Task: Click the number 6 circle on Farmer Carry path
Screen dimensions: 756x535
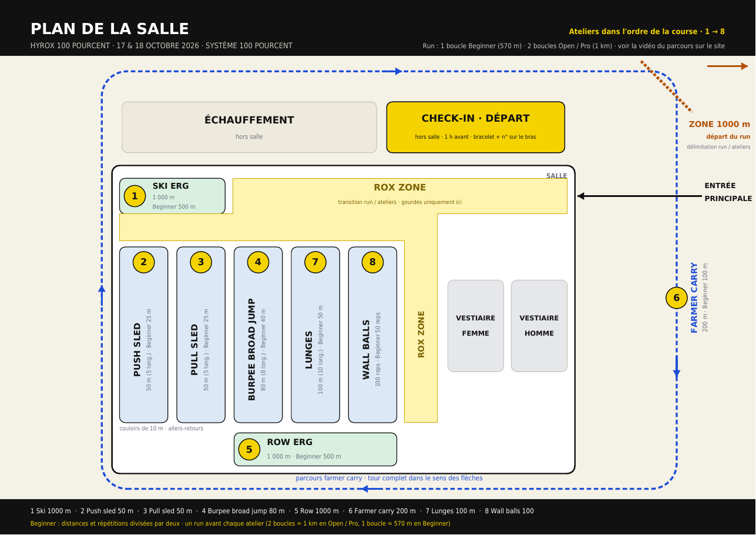Action: pos(677,298)
